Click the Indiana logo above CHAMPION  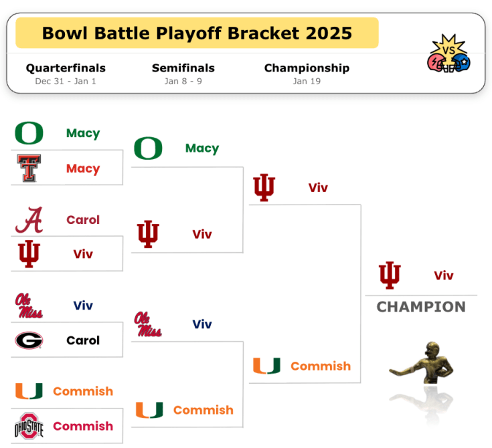pyautogui.click(x=390, y=275)
